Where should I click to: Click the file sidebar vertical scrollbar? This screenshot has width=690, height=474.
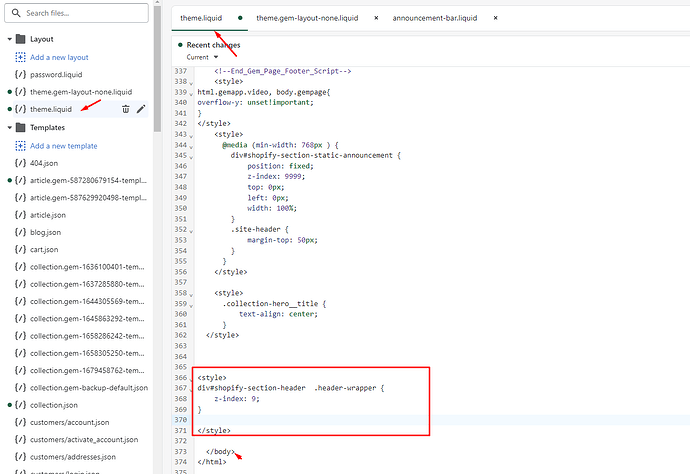point(158,200)
